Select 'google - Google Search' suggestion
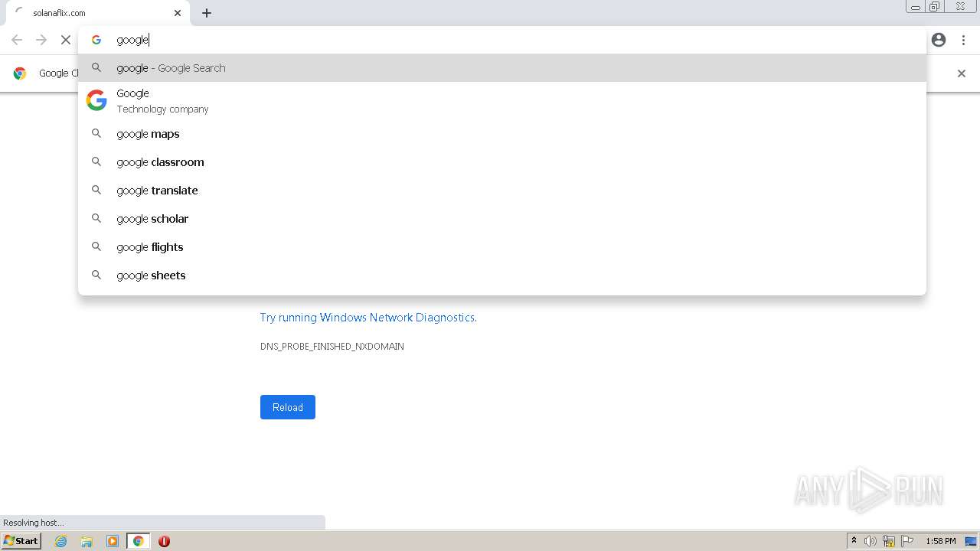980x551 pixels. pos(502,68)
